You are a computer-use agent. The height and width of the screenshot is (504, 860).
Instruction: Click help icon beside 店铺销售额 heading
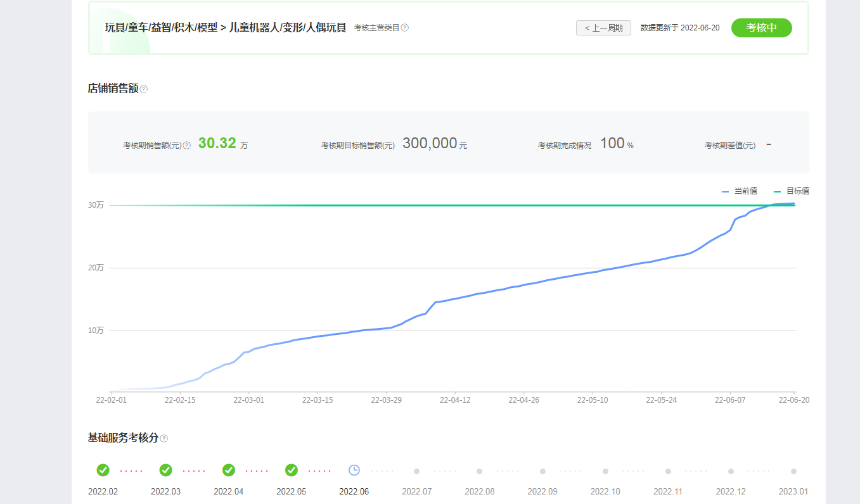[x=144, y=89]
